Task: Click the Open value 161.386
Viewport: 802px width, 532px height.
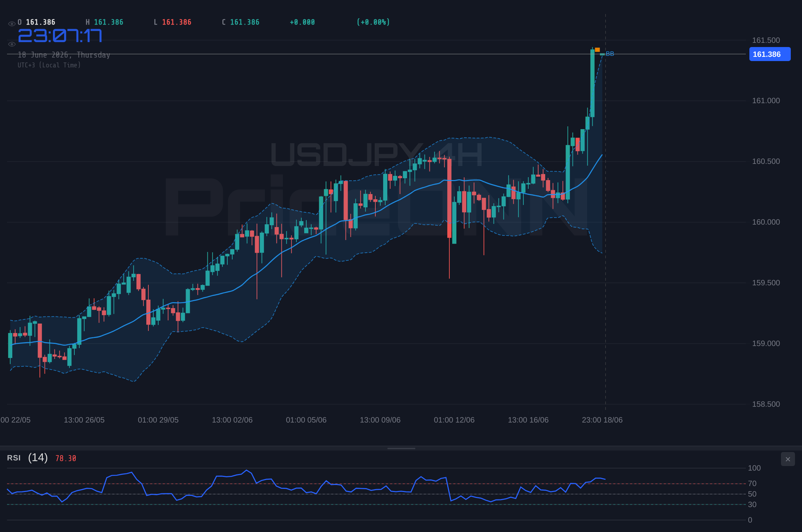Action: 41,22
